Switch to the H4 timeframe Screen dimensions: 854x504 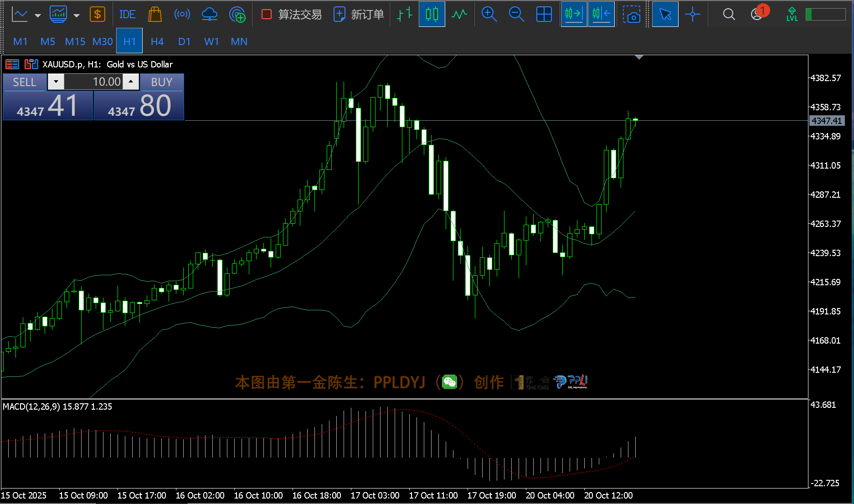157,41
